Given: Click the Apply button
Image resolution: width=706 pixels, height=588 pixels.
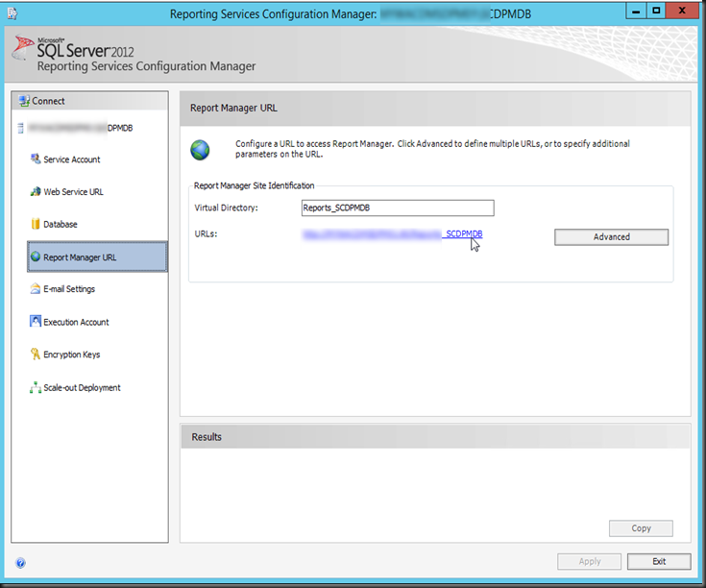Looking at the screenshot, I should pos(590,561).
